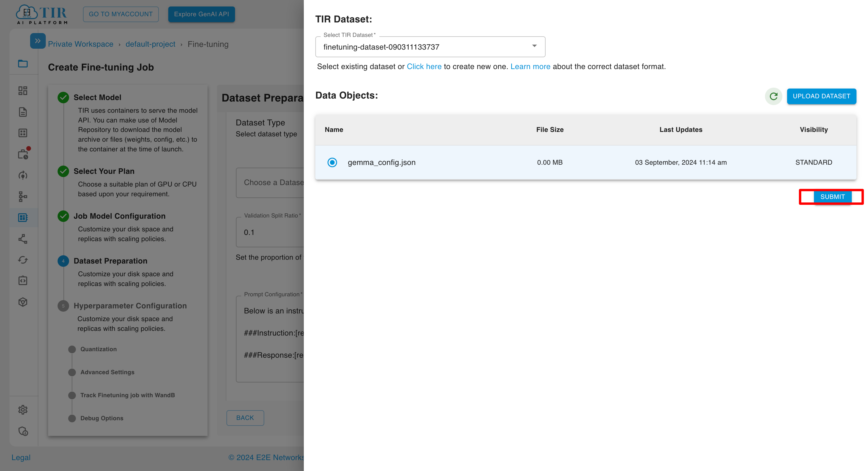868x471 pixels.
Task: Click the GO TO MYACCOUNT button
Action: pos(121,14)
